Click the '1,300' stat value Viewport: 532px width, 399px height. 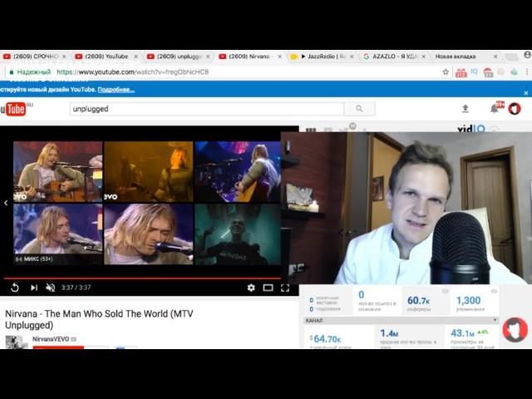[x=468, y=300]
